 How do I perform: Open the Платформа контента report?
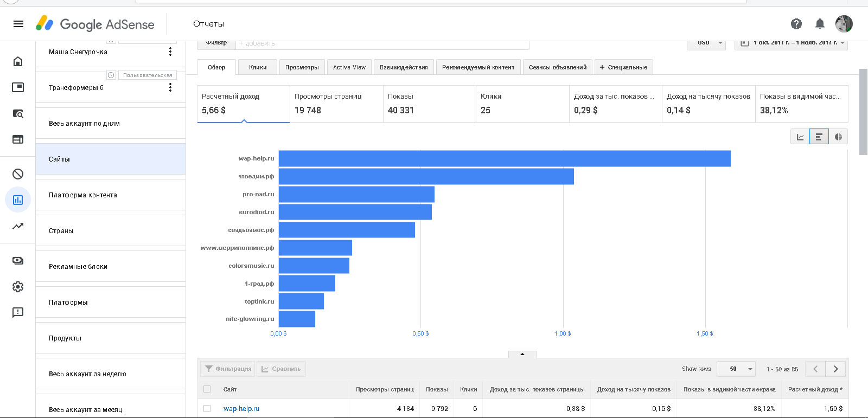pyautogui.click(x=111, y=195)
